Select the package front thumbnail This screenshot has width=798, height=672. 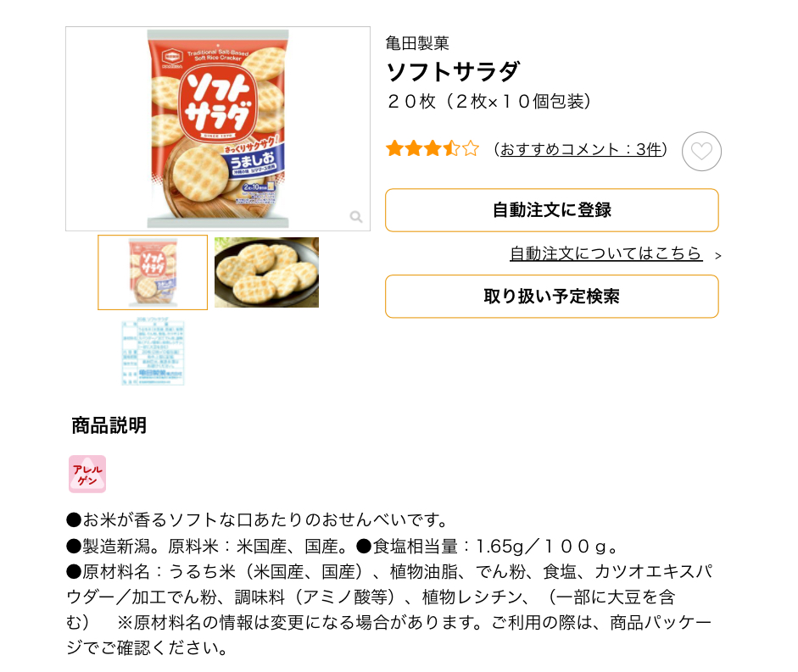[153, 272]
